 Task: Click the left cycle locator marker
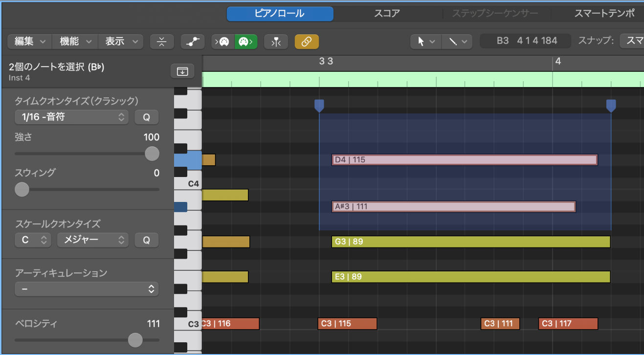point(319,105)
